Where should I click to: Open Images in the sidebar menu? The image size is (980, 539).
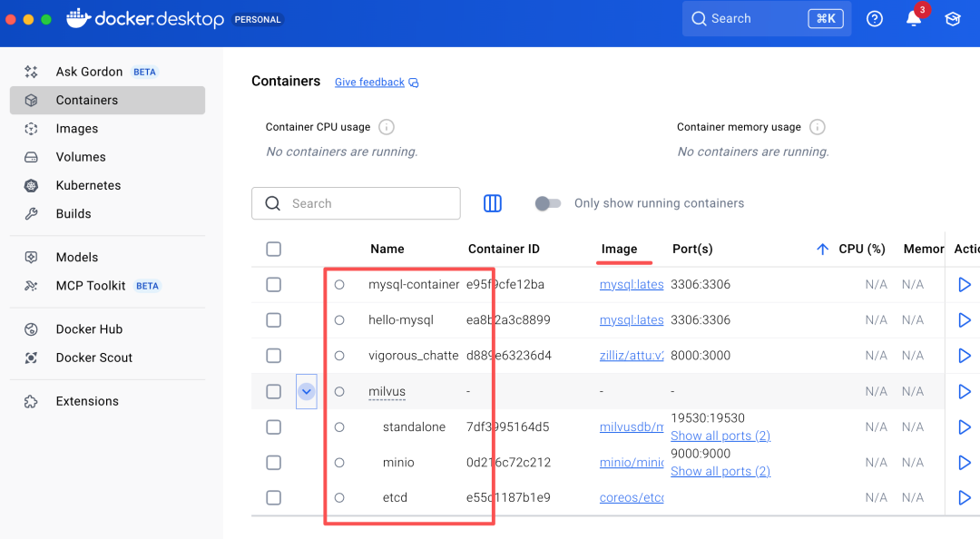coord(107,129)
